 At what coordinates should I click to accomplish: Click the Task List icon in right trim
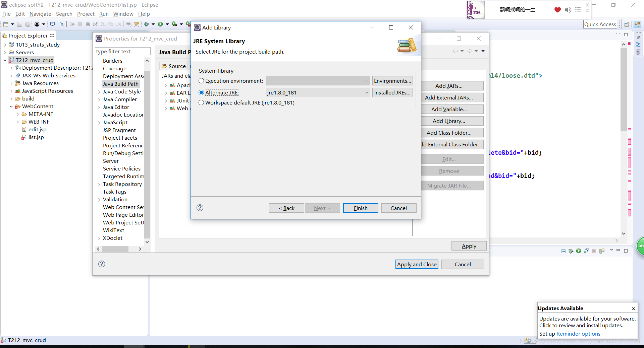[x=638, y=52]
